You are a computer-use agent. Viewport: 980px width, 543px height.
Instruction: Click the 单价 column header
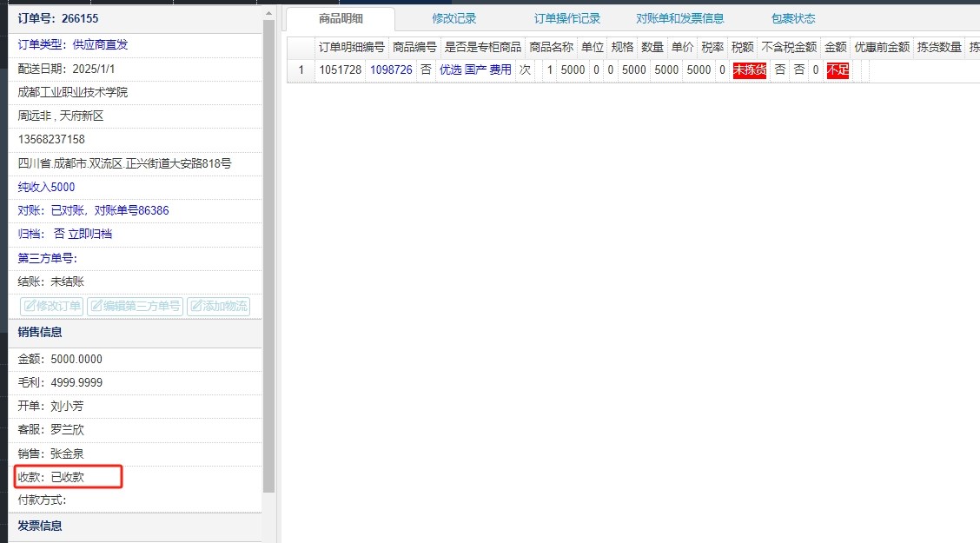tap(683, 47)
